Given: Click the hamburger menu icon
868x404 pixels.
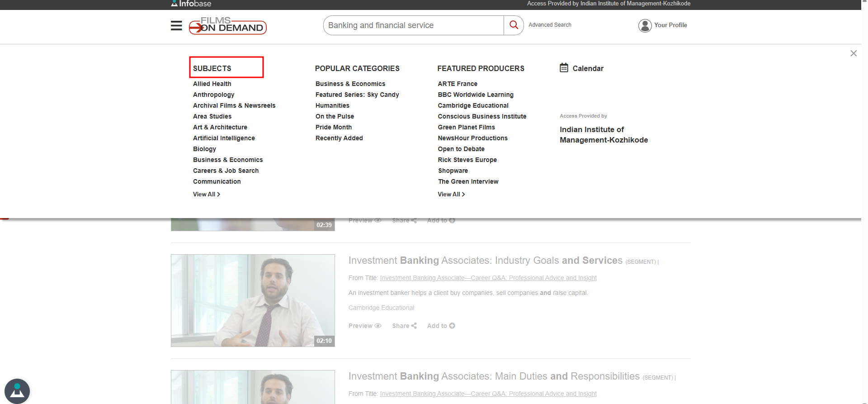Looking at the screenshot, I should [x=176, y=26].
